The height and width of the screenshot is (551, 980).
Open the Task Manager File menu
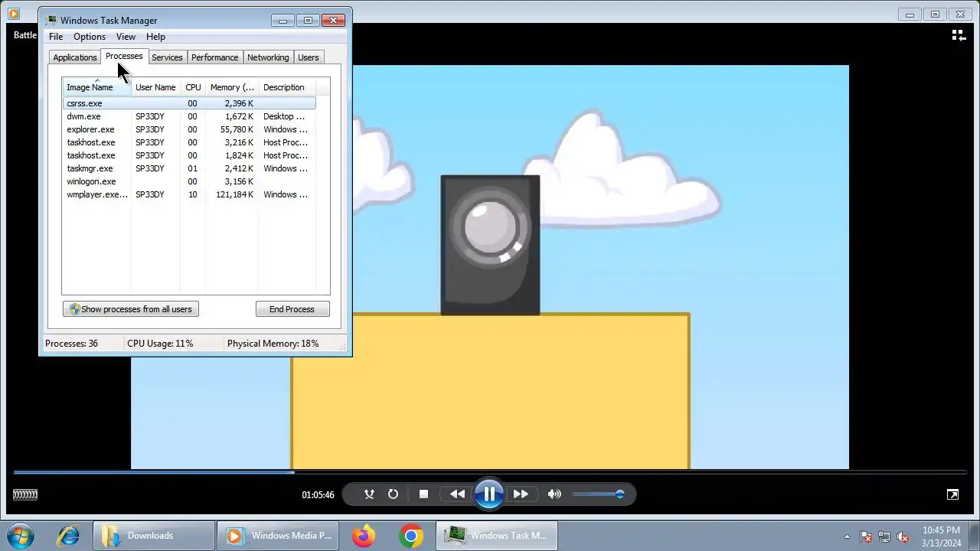(x=56, y=37)
